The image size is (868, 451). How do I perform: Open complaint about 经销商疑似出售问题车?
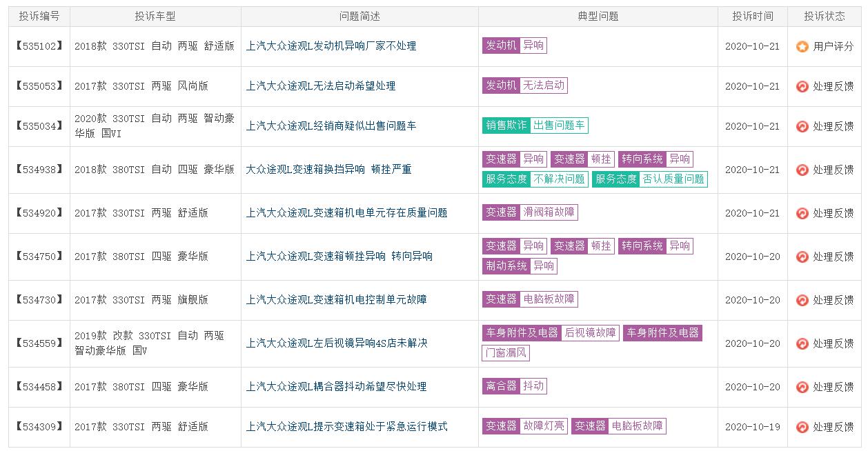tap(331, 126)
